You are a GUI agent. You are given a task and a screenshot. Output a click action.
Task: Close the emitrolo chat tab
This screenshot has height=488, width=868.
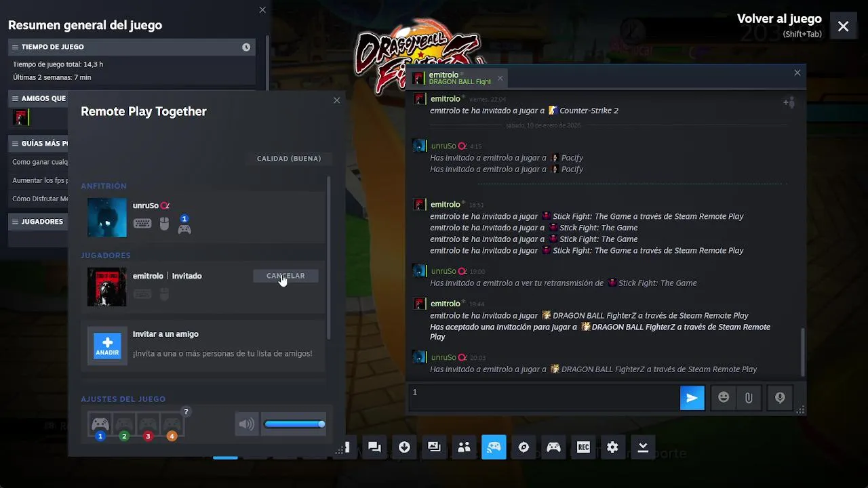point(500,78)
